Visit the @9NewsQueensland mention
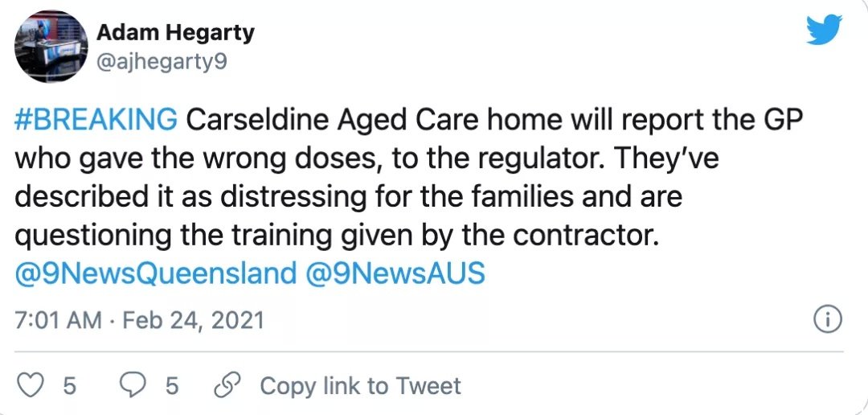The image size is (868, 415). [156, 273]
